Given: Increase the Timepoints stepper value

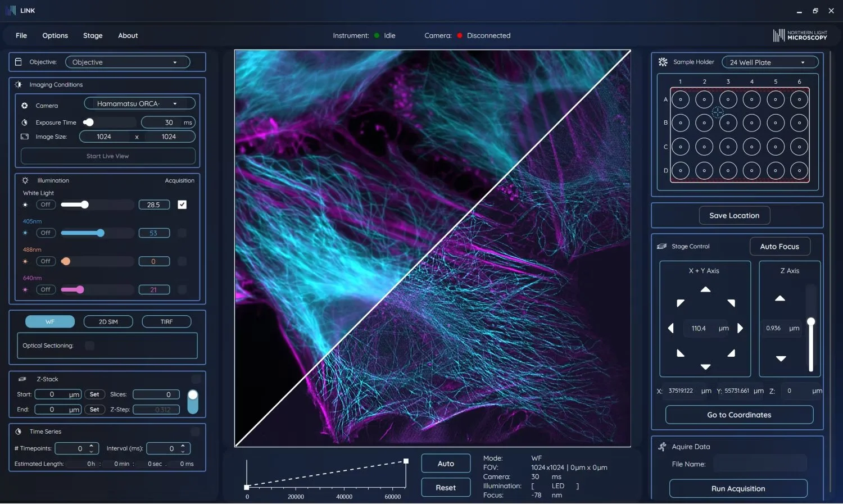Looking at the screenshot, I should 91,446.
